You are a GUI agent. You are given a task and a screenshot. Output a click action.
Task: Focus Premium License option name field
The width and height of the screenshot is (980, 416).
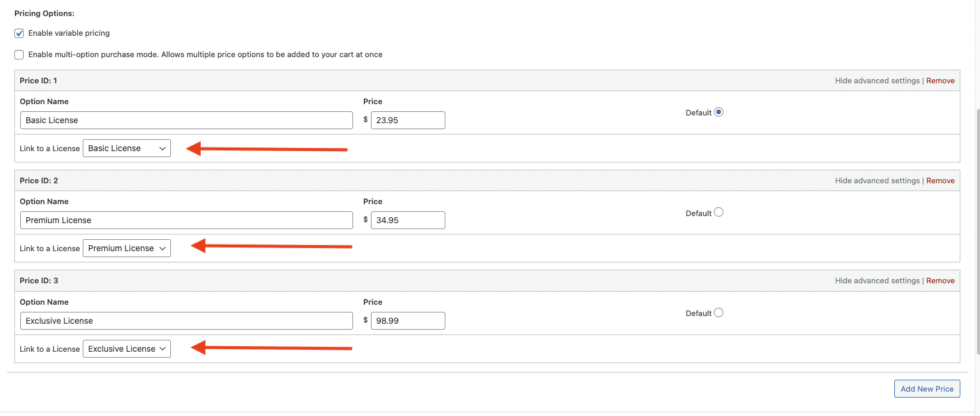click(186, 220)
